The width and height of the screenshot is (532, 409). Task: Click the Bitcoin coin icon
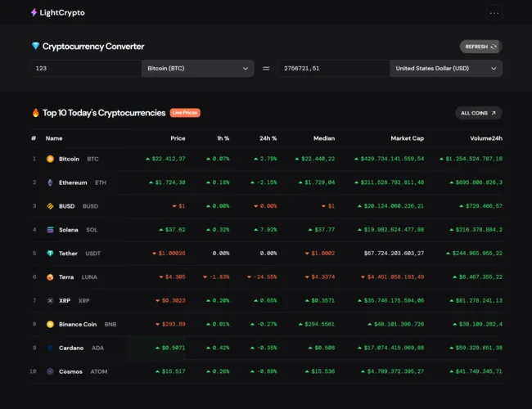pos(50,159)
